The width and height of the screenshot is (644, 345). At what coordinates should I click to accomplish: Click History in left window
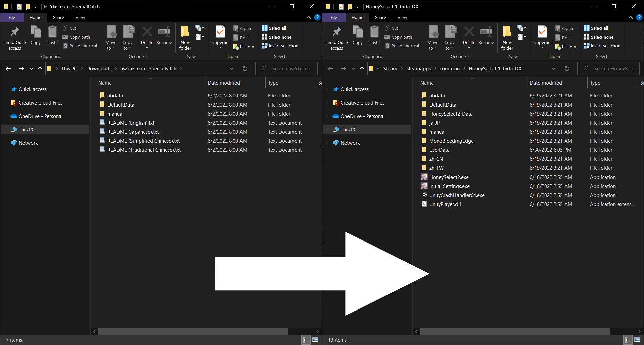click(x=244, y=47)
